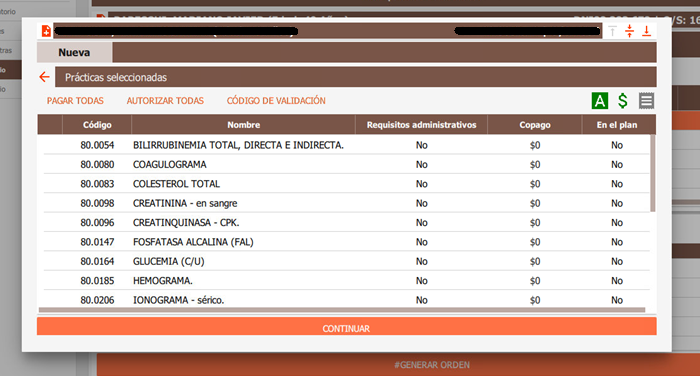
Task: Click the move-to-top arrow icon
Action: pos(612,31)
